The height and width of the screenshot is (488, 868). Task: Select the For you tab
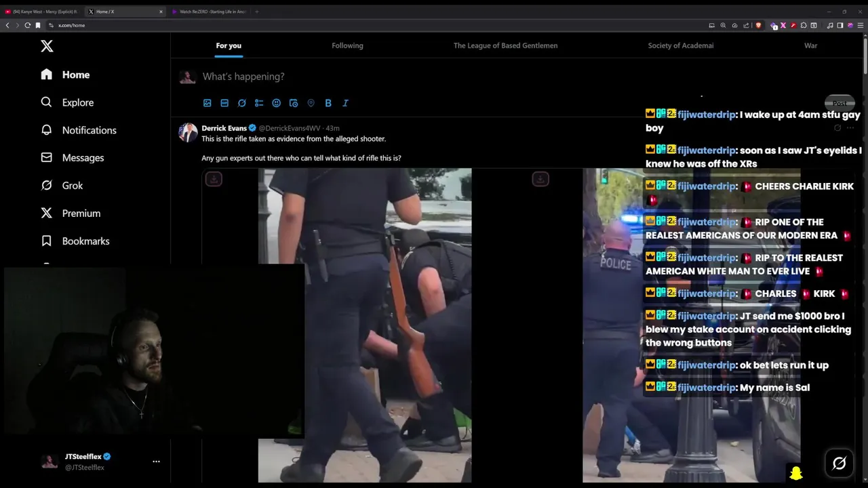pos(229,45)
